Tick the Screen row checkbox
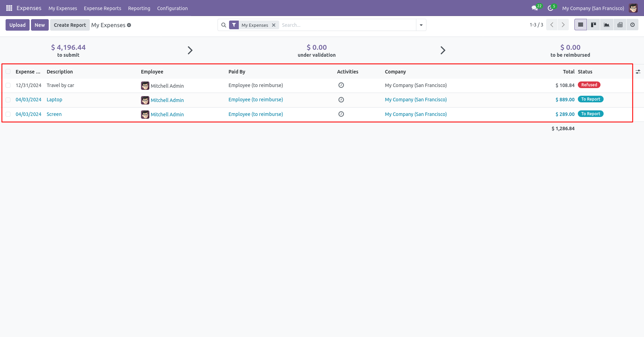Screen dimensions: 644x337 [8, 114]
